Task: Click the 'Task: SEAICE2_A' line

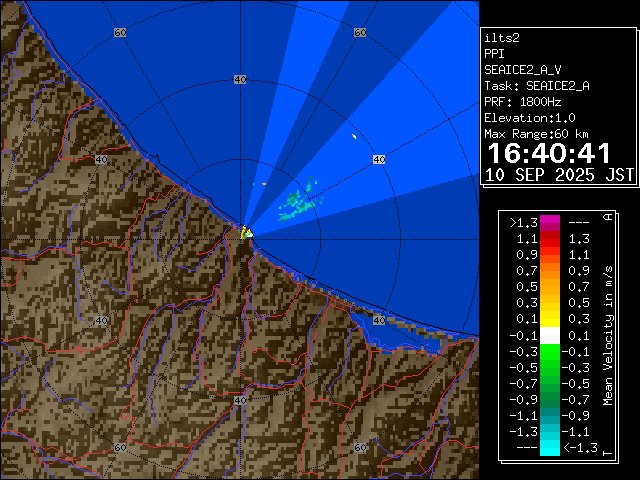Action: (536, 86)
